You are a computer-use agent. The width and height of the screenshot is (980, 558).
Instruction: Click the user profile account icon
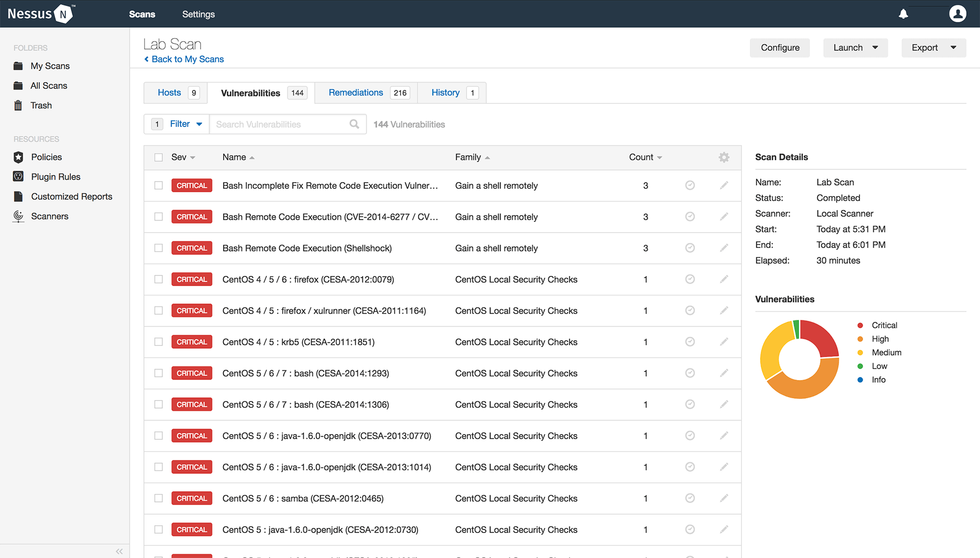click(x=958, y=13)
